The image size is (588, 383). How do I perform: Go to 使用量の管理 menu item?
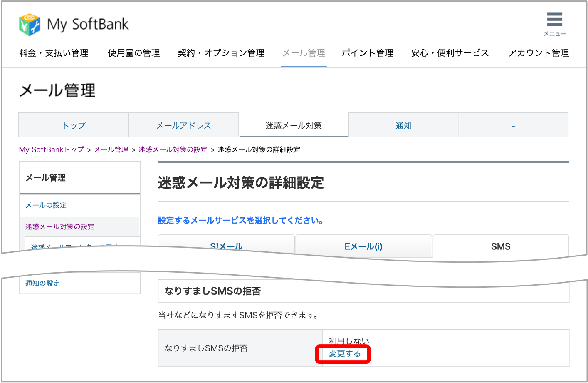pos(134,53)
